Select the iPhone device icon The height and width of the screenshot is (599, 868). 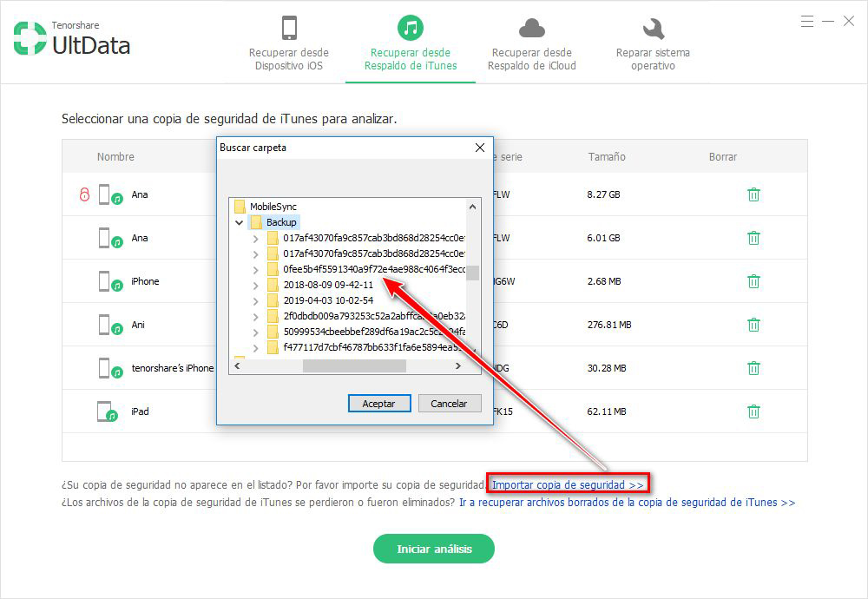pyautogui.click(x=110, y=281)
